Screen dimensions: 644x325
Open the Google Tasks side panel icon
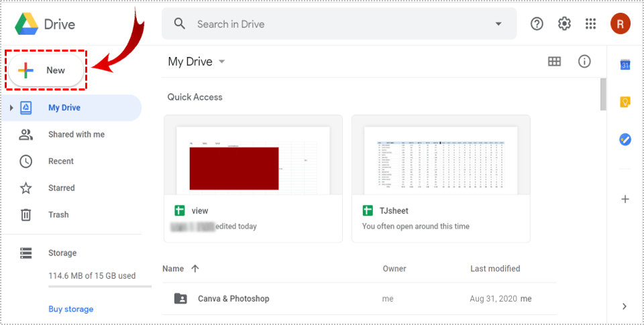625,139
